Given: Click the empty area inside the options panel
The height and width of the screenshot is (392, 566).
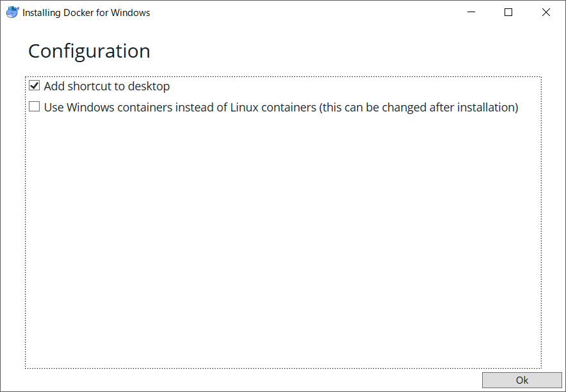Looking at the screenshot, I should click(x=282, y=243).
